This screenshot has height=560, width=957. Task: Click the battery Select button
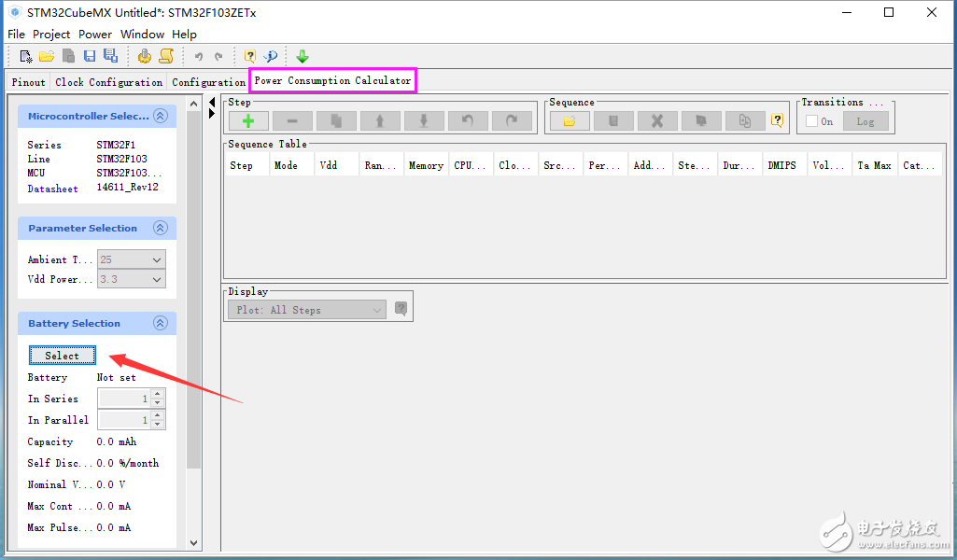pyautogui.click(x=63, y=356)
